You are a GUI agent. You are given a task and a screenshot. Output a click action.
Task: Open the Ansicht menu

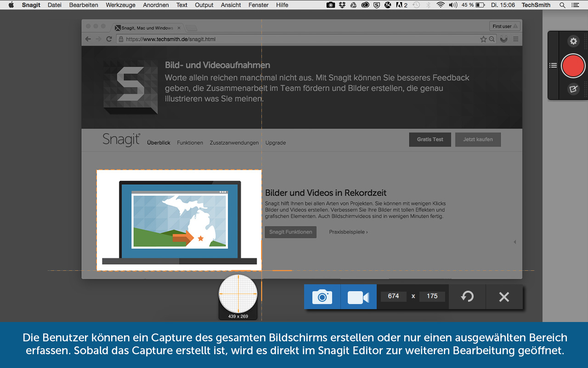coord(231,5)
